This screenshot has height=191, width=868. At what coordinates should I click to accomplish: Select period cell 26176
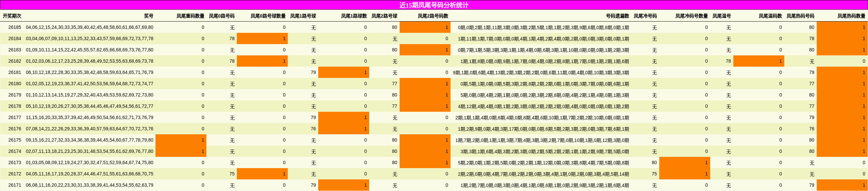(x=15, y=129)
